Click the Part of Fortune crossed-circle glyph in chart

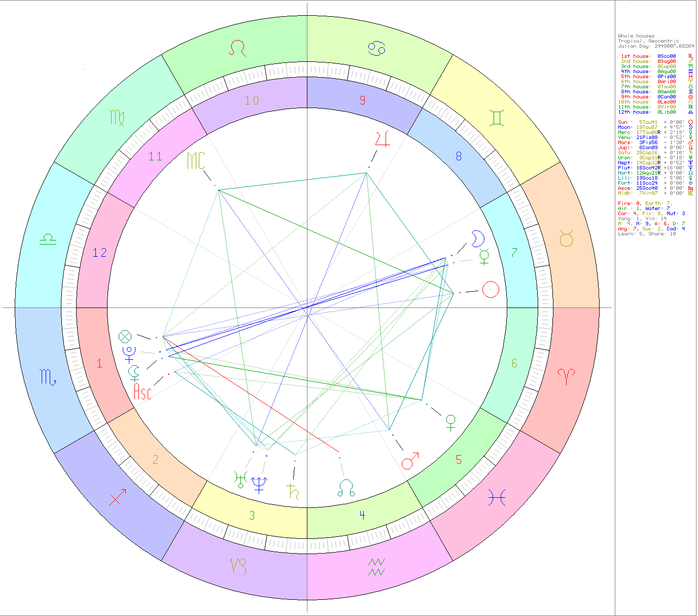pos(125,336)
